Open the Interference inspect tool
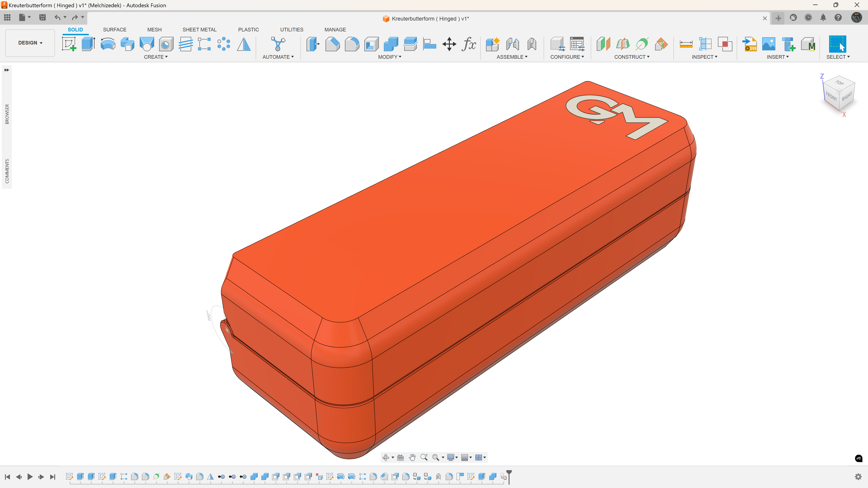The width and height of the screenshot is (868, 488). 725,44
